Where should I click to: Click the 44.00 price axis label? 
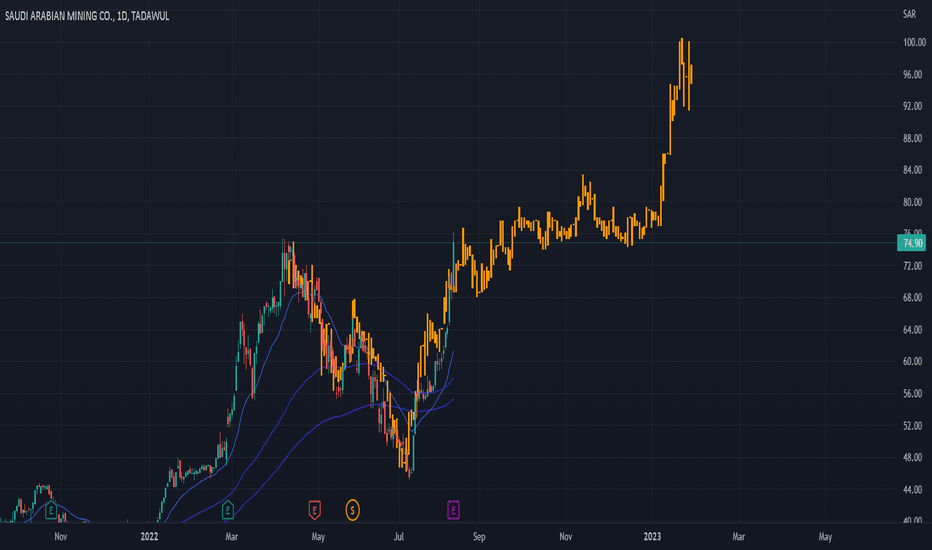pos(914,489)
